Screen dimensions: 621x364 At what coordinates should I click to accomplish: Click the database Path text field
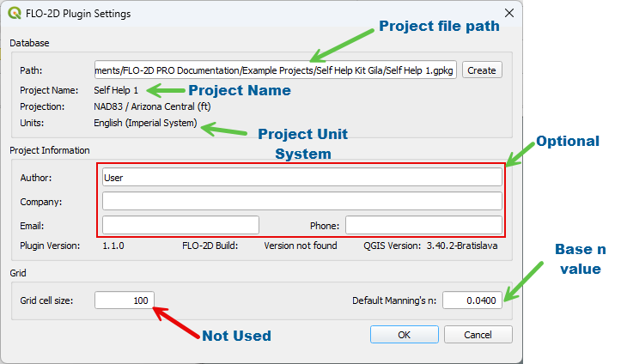tap(277, 70)
